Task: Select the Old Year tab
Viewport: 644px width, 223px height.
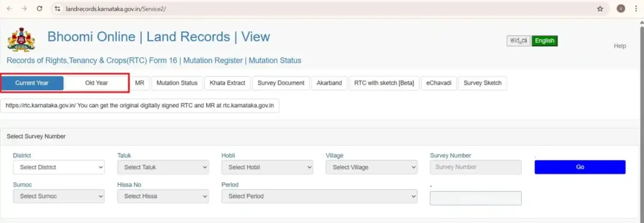Action: (x=97, y=83)
